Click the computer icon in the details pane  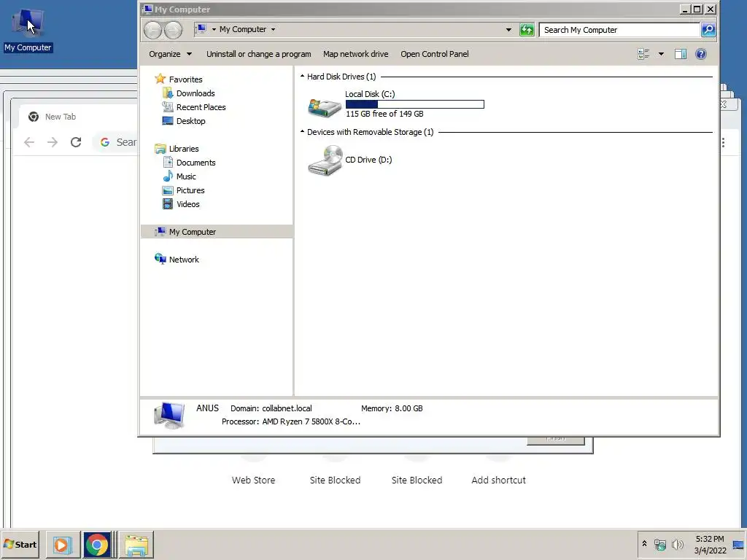coord(169,415)
